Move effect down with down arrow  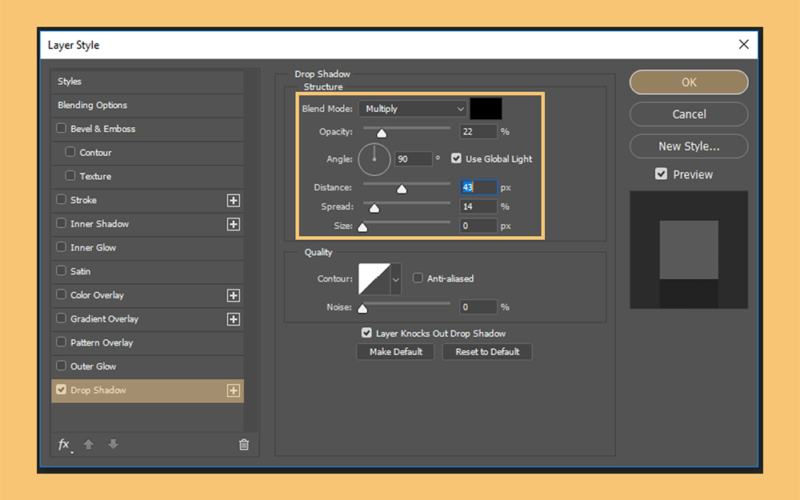tap(113, 444)
